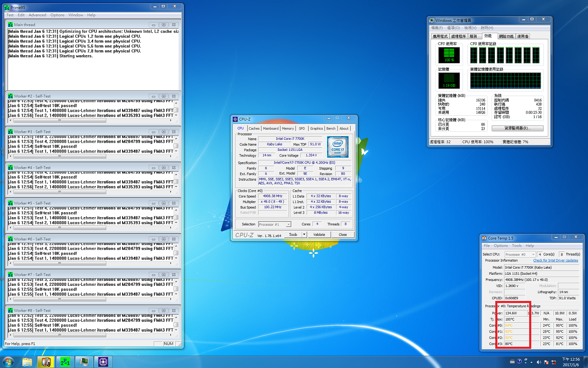Click the volume speaker icon in the system tray

click(x=539, y=362)
